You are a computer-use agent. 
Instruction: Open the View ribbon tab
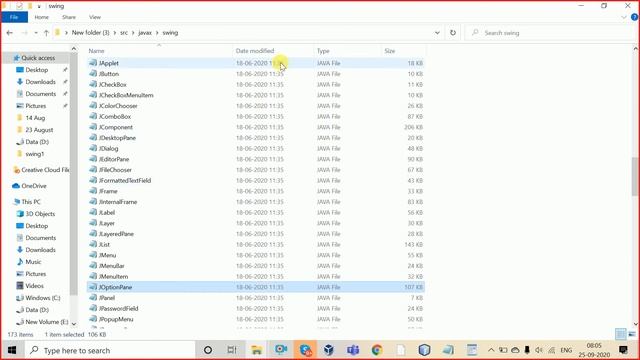(x=95, y=17)
